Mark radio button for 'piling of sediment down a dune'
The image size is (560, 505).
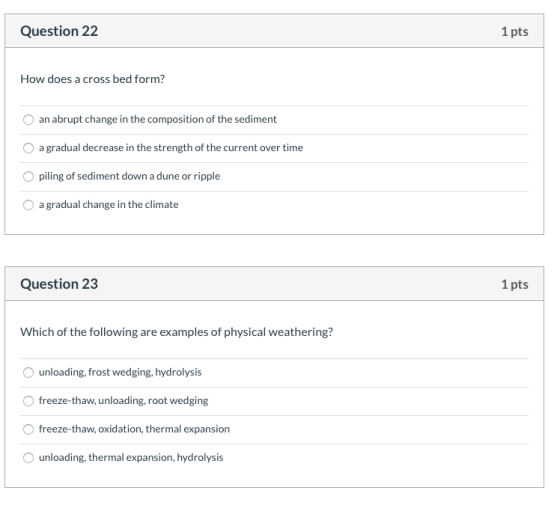coord(28,176)
